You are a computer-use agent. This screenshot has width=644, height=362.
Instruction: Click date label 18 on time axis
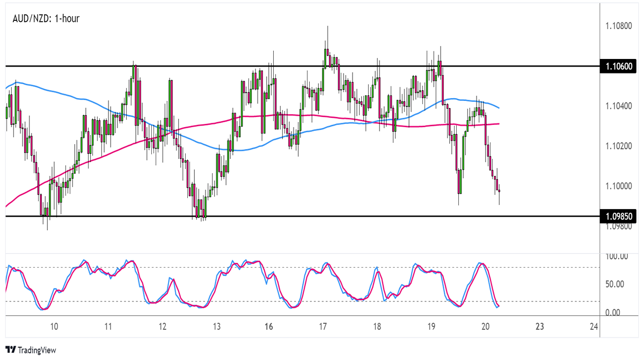[x=377, y=327]
